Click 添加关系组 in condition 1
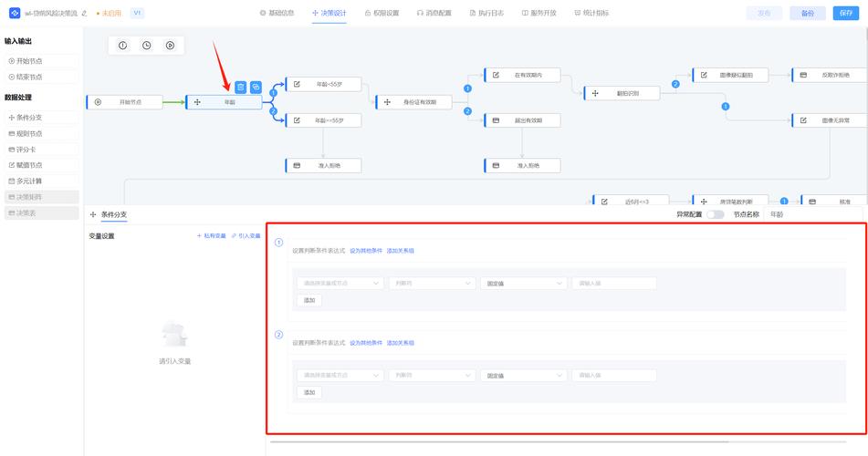 [x=401, y=251]
